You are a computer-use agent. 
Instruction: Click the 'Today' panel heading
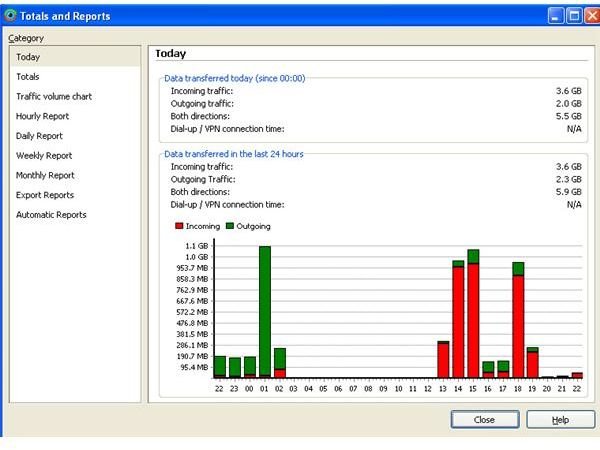[x=171, y=54]
